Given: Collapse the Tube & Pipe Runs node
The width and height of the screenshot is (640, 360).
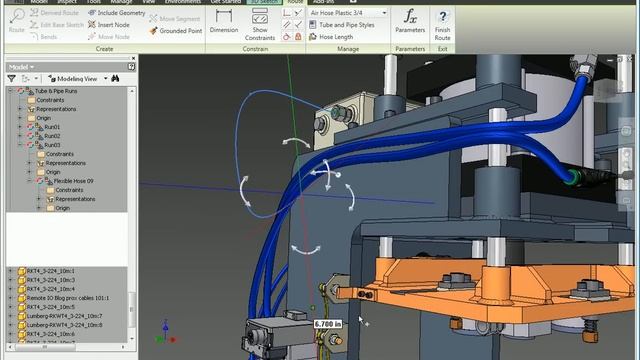Looking at the screenshot, I should pyautogui.click(x=10, y=91).
